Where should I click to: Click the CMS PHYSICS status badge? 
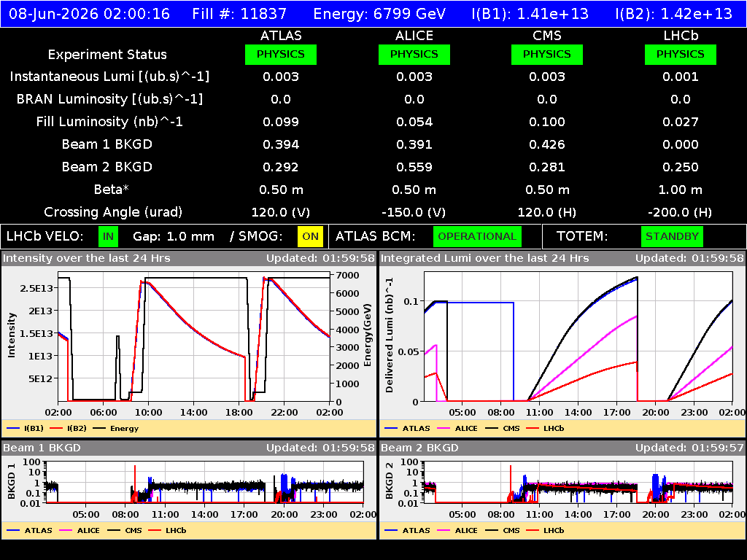(547, 54)
